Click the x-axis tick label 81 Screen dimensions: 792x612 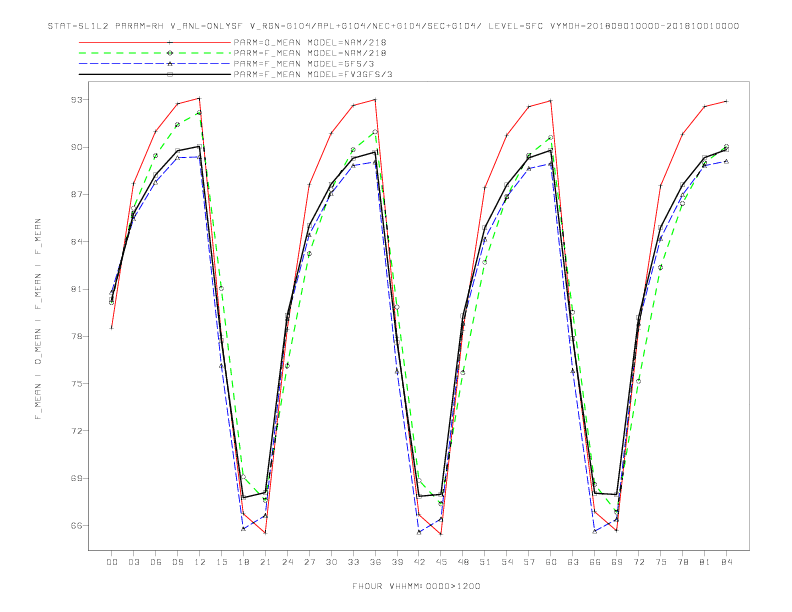coord(705,562)
